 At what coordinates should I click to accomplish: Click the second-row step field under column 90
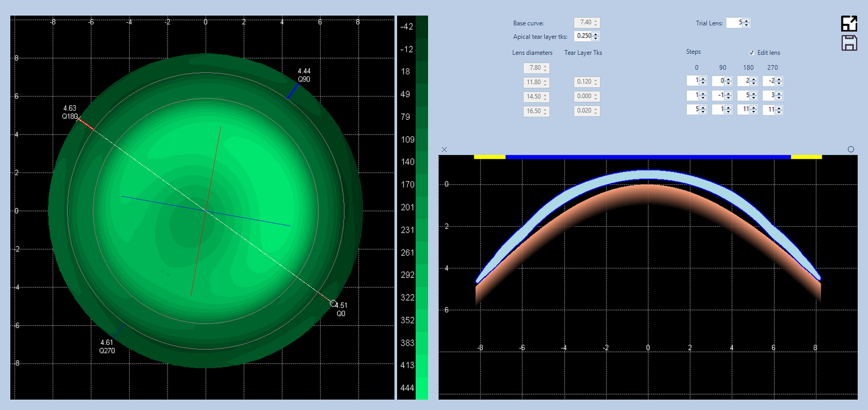(x=718, y=95)
